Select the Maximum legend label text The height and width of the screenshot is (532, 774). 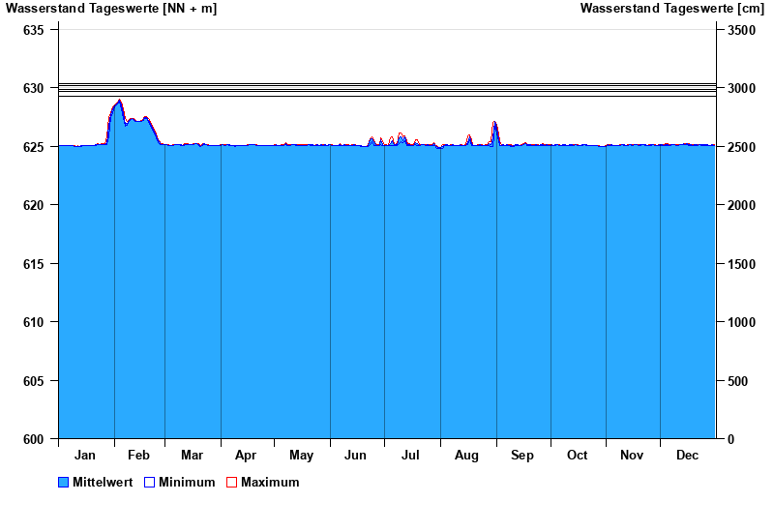click(270, 483)
